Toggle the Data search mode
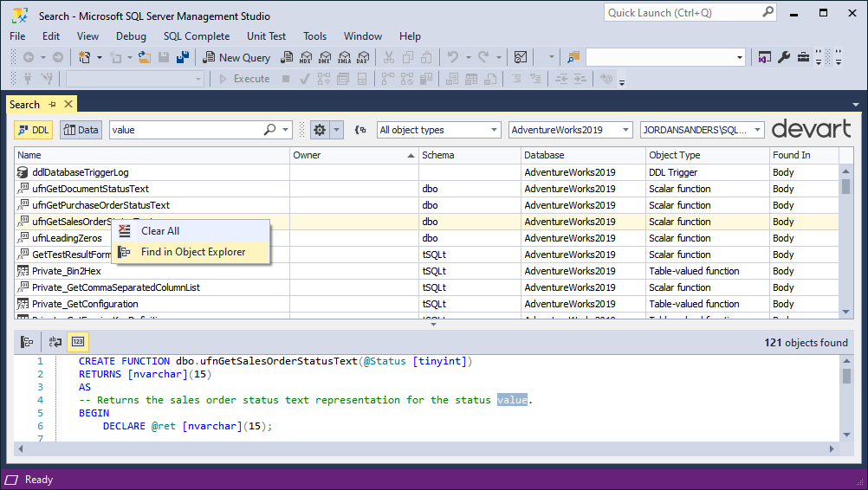Viewport: 868px width, 490px height. pyautogui.click(x=81, y=130)
